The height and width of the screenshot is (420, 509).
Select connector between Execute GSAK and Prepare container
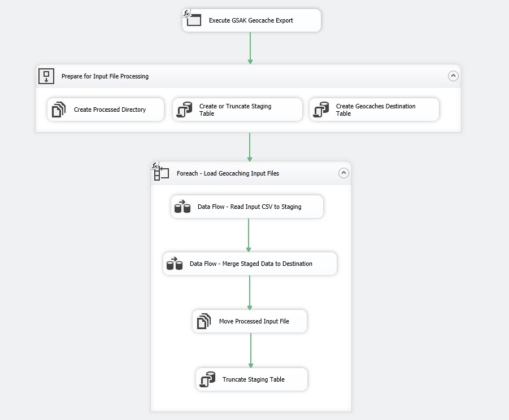[x=250, y=47]
